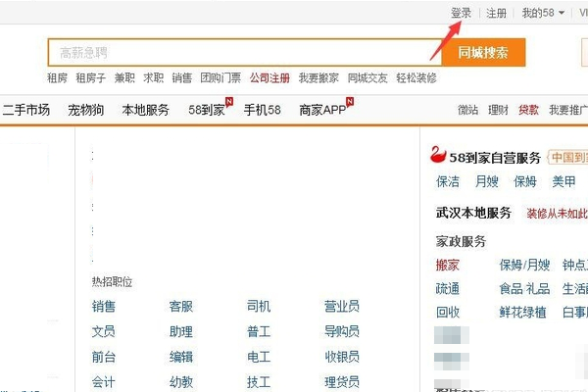Switch to the 宠物狗 nav tab

86,110
